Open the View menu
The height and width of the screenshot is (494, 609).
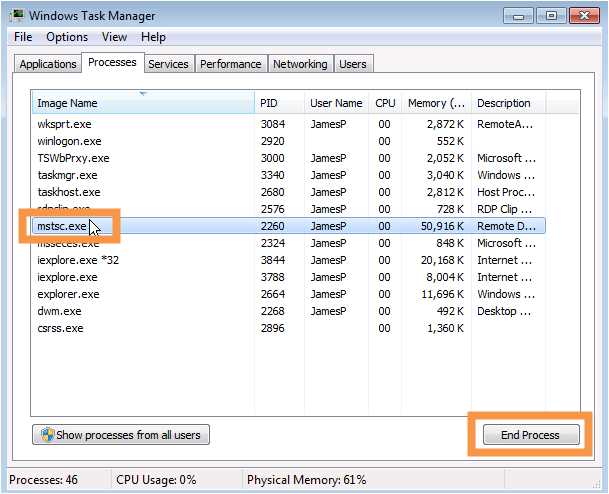(114, 37)
